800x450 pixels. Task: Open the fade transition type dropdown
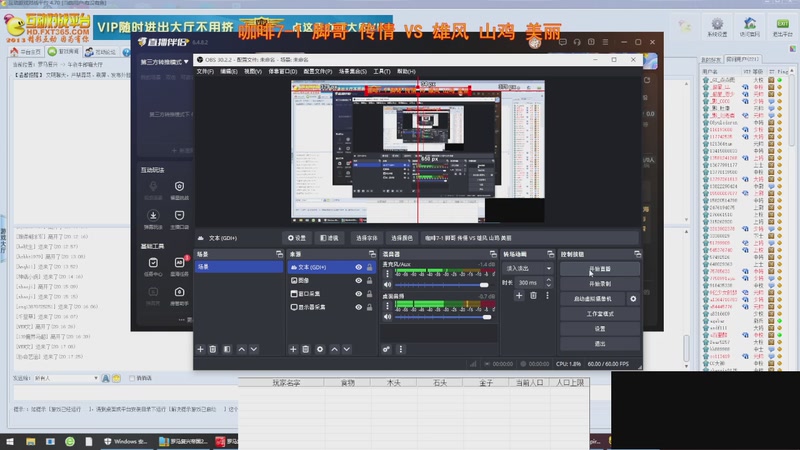tap(528, 268)
